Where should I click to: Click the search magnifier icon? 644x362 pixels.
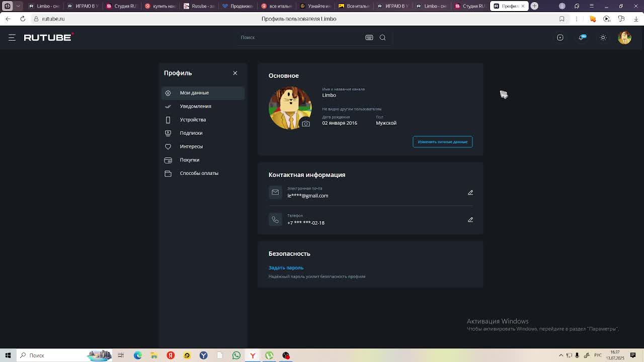[382, 37]
